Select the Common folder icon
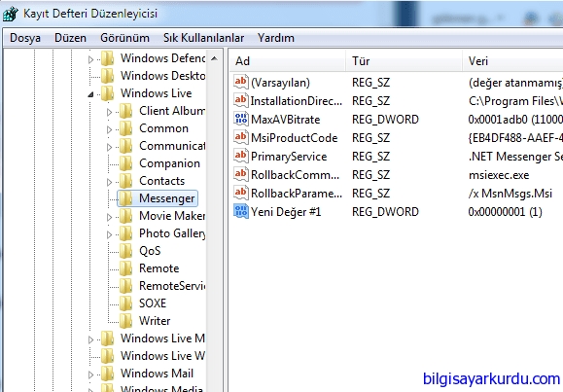The image size is (563, 392). coord(126,128)
